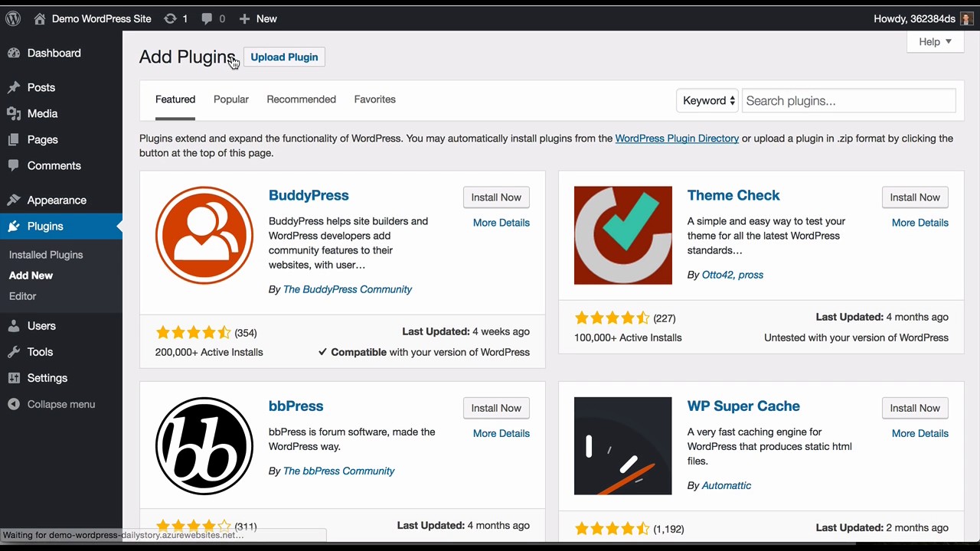Click the Posts pushpin icon

(14, 87)
